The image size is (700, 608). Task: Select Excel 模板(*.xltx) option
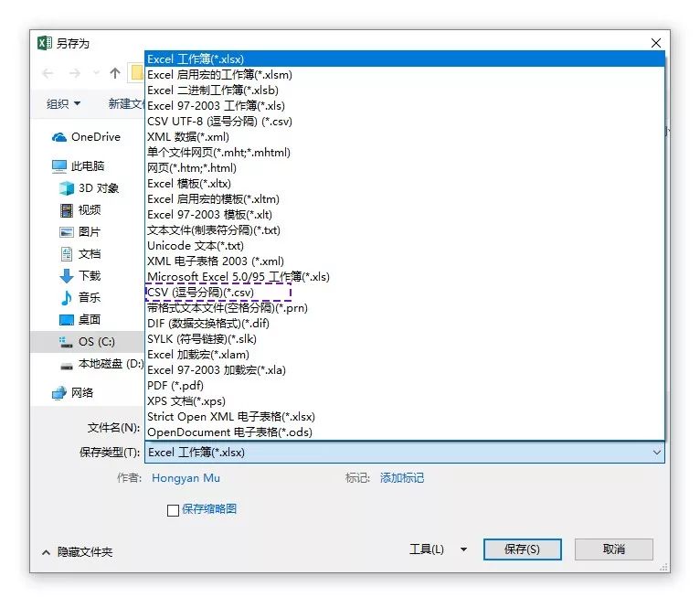tap(405, 184)
